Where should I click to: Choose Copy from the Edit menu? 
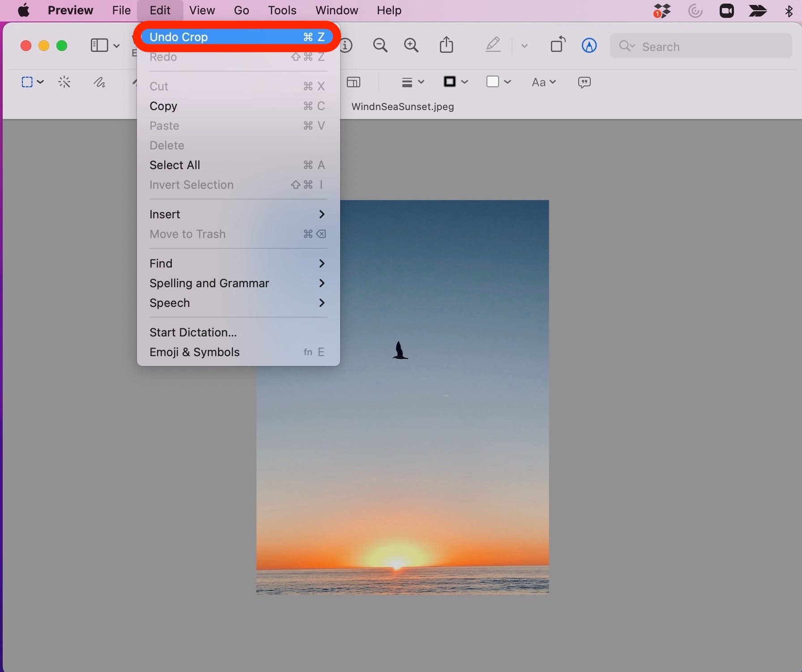point(163,106)
